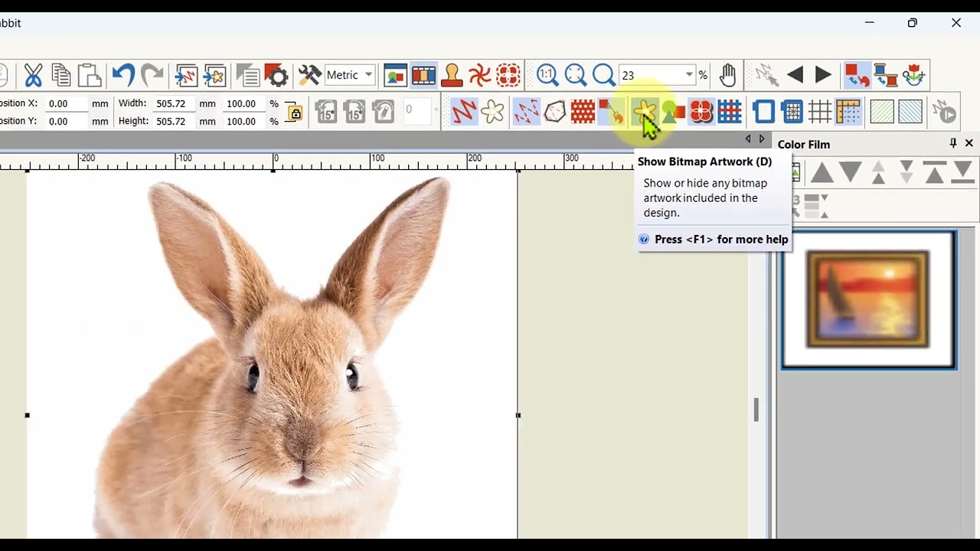Screen dimensions: 980x551
Task: Click the grayed Redo arrow
Action: coord(152,75)
